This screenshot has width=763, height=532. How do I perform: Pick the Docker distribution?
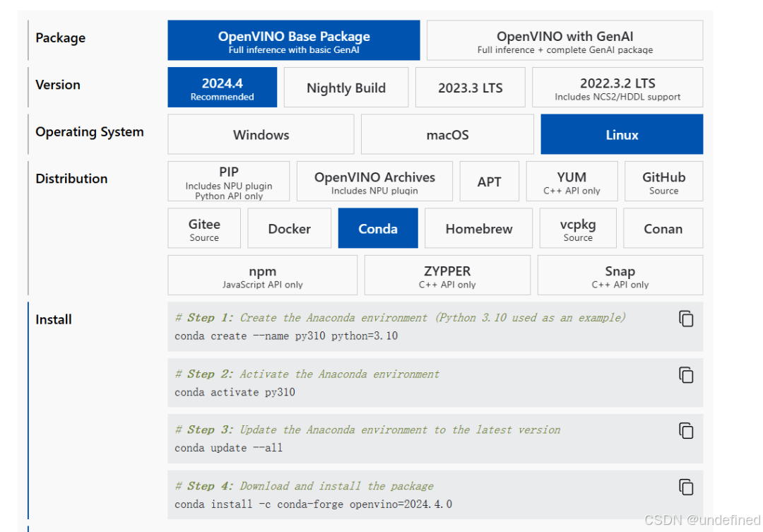(x=290, y=228)
